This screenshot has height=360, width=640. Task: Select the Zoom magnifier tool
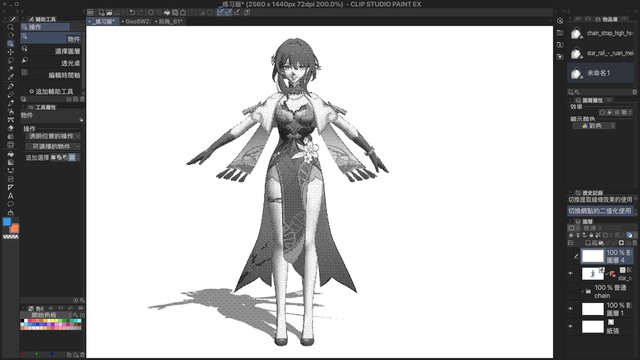[11, 27]
